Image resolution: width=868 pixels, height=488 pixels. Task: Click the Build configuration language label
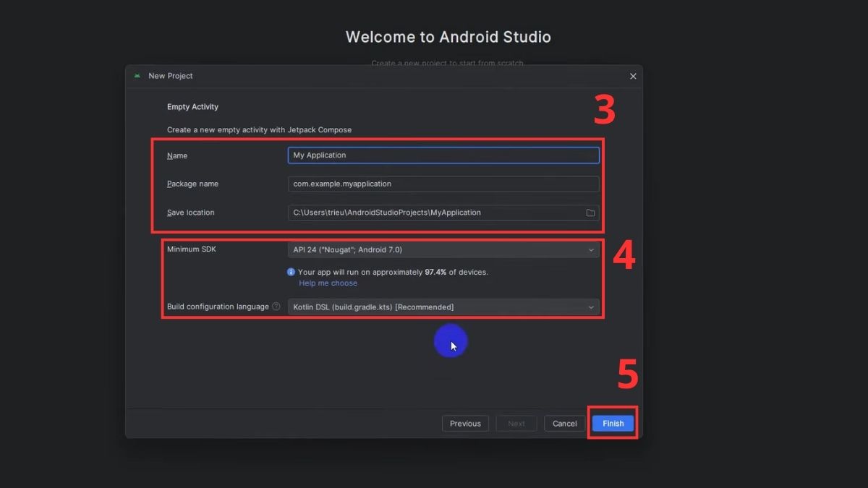tap(218, 307)
